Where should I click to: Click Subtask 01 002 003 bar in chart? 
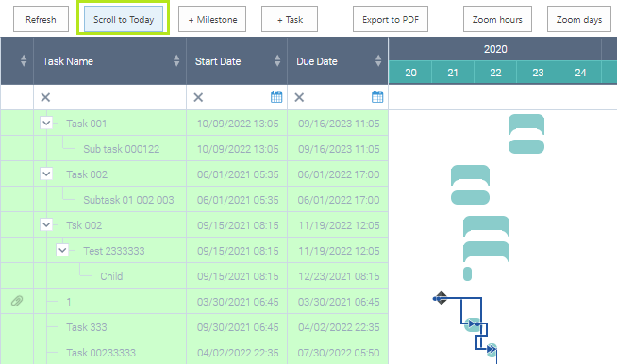point(470,197)
